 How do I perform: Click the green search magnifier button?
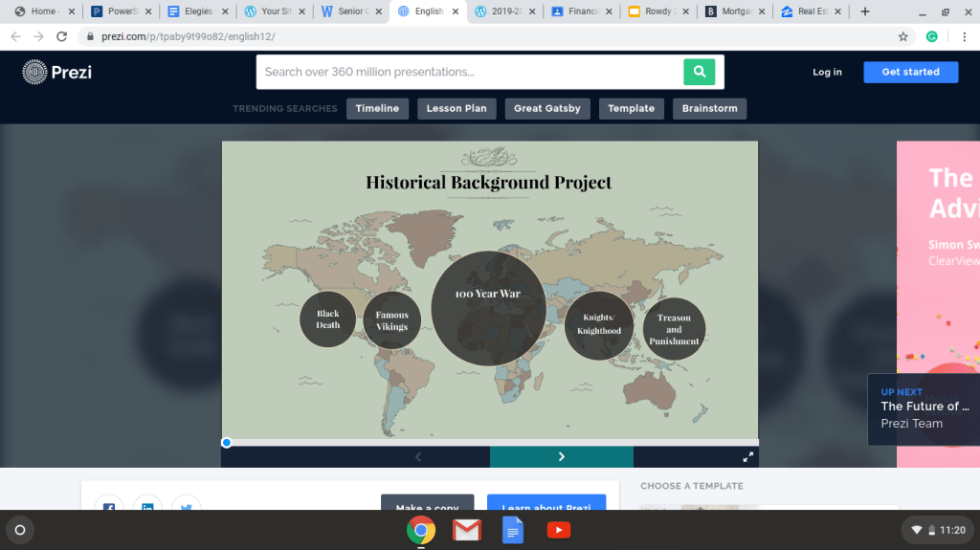699,72
